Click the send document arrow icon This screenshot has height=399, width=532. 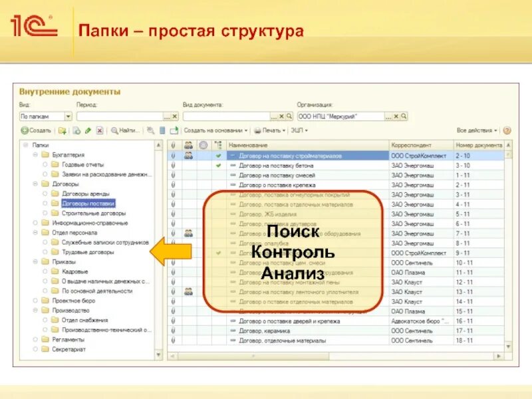tap(174, 130)
